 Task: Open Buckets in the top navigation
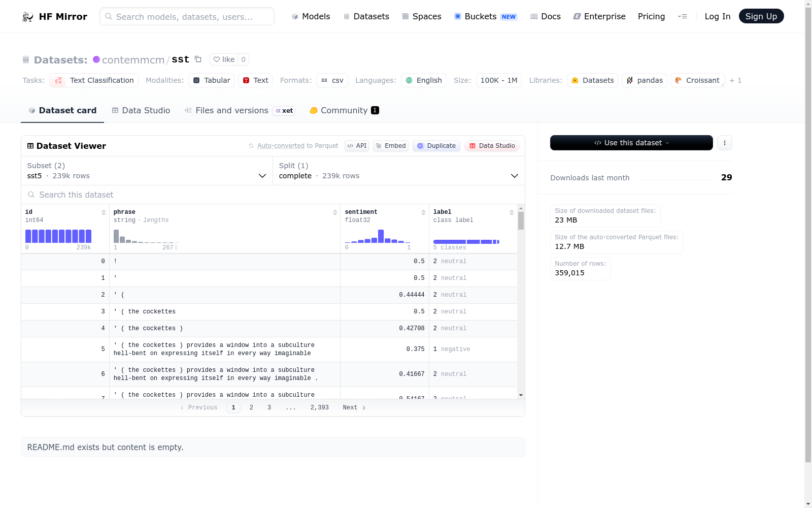point(485,16)
